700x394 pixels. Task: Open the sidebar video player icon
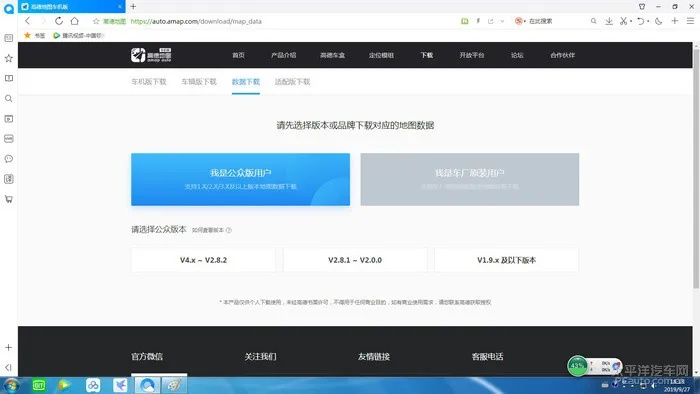pyautogui.click(x=8, y=118)
